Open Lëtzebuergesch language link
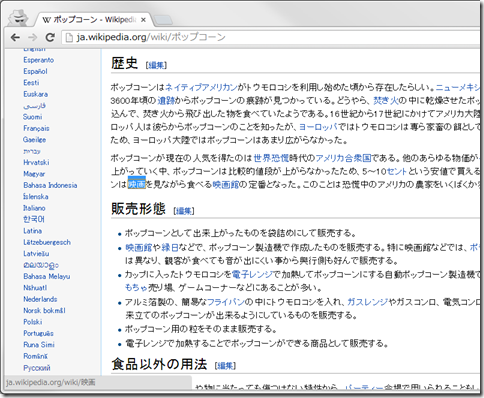The width and height of the screenshot is (484, 398). point(47,242)
